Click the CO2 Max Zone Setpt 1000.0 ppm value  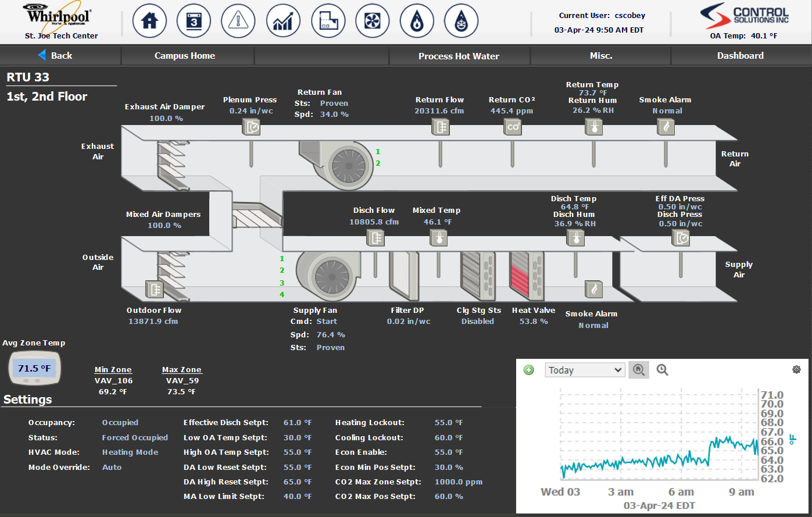coord(459,482)
